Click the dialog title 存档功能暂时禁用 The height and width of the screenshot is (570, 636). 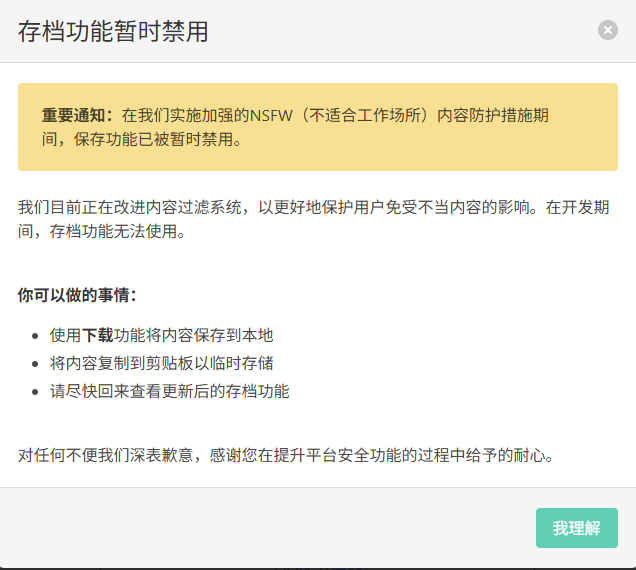tap(113, 31)
